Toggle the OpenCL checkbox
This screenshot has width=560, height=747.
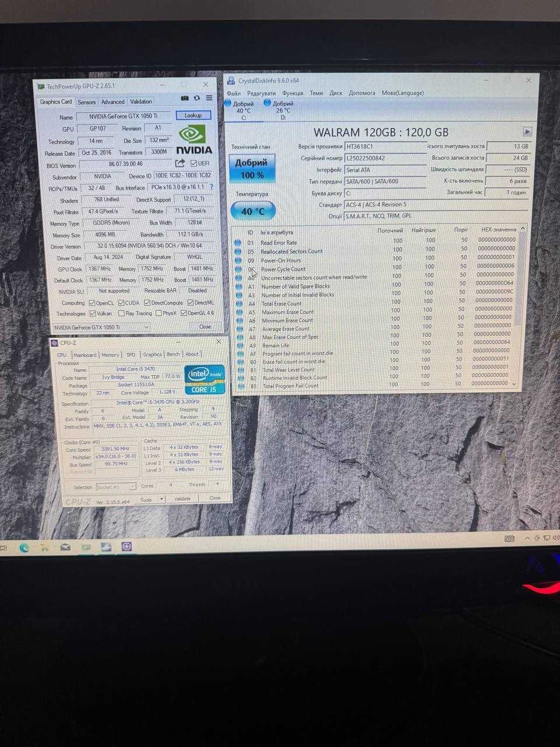click(x=92, y=303)
